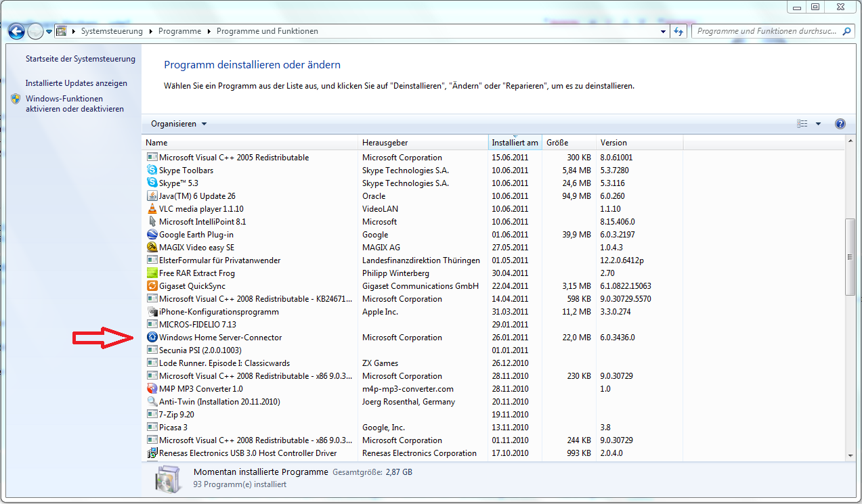Click the 7-Zip 9.20 icon
This screenshot has height=504, width=862.
pos(152,415)
